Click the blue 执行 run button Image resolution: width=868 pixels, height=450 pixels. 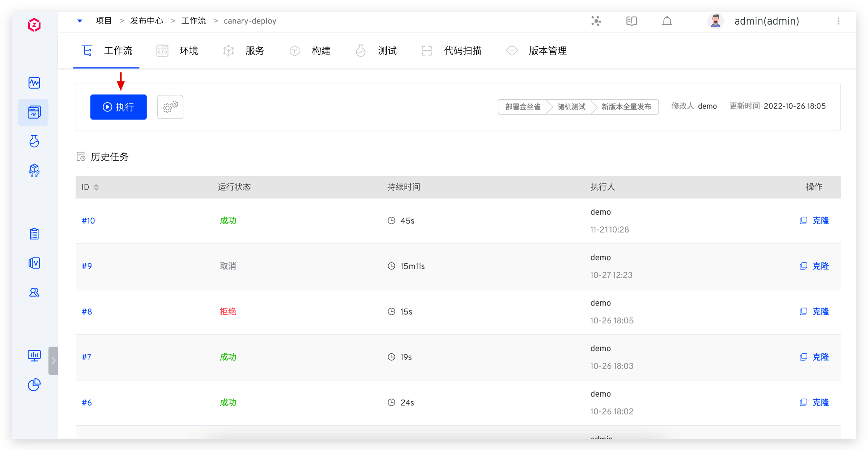pyautogui.click(x=118, y=107)
